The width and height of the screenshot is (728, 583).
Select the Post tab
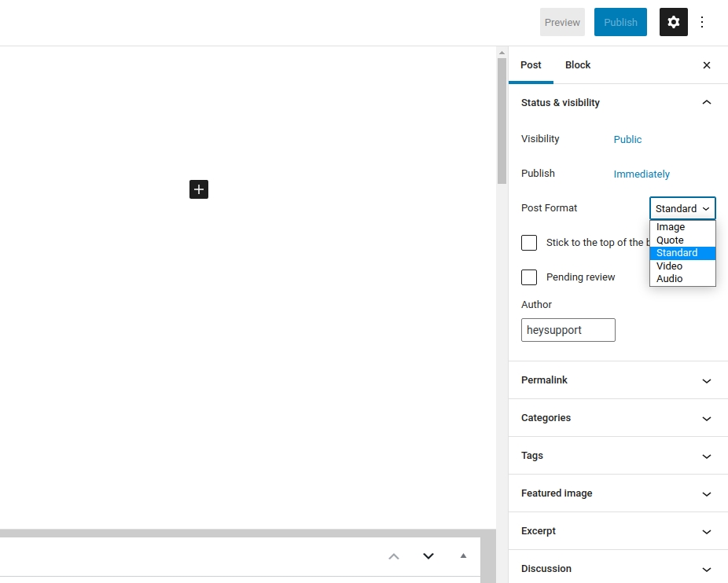(x=531, y=65)
